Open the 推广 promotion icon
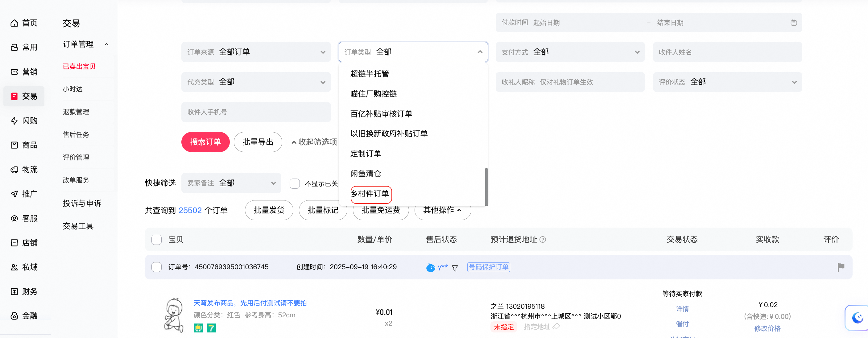The height and width of the screenshot is (338, 868). (14, 194)
